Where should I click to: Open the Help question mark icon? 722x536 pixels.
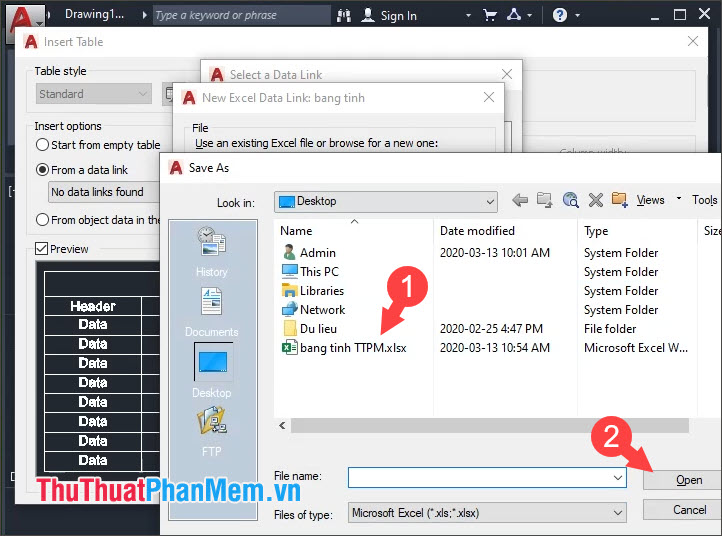(x=559, y=15)
